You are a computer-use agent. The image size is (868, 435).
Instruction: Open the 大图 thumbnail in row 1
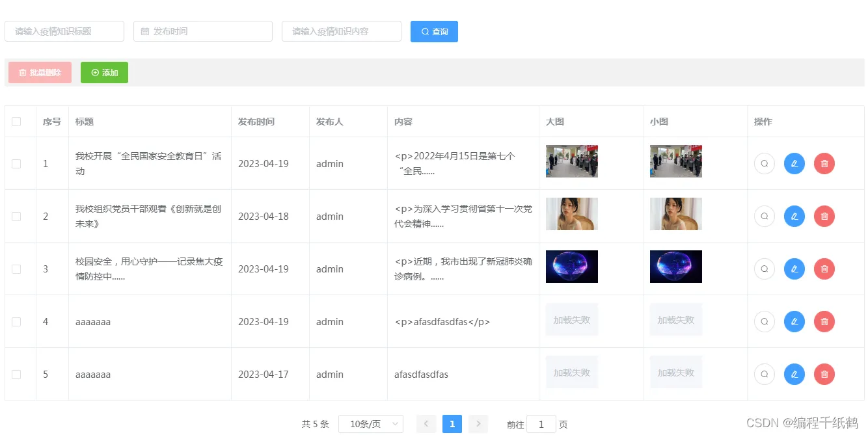[x=572, y=161]
